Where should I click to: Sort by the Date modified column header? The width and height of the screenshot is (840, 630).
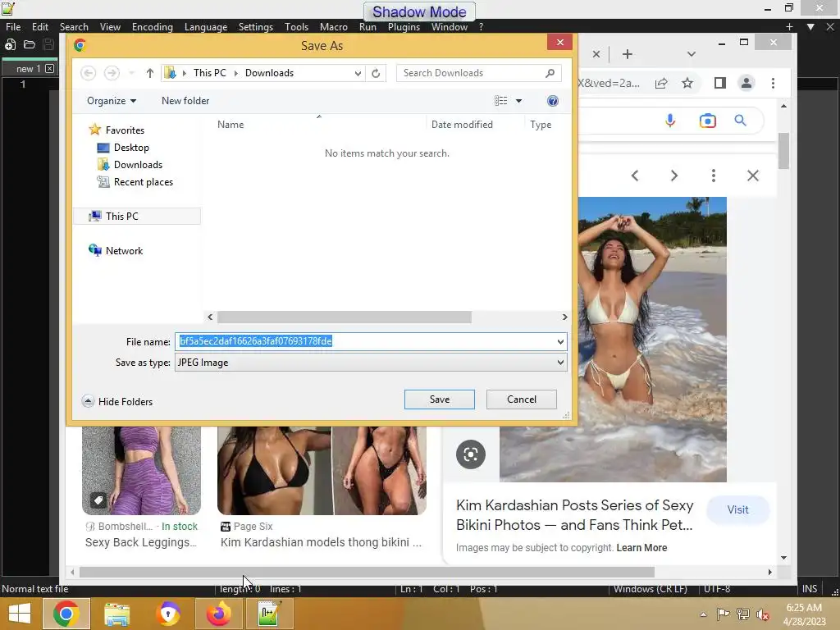point(462,125)
